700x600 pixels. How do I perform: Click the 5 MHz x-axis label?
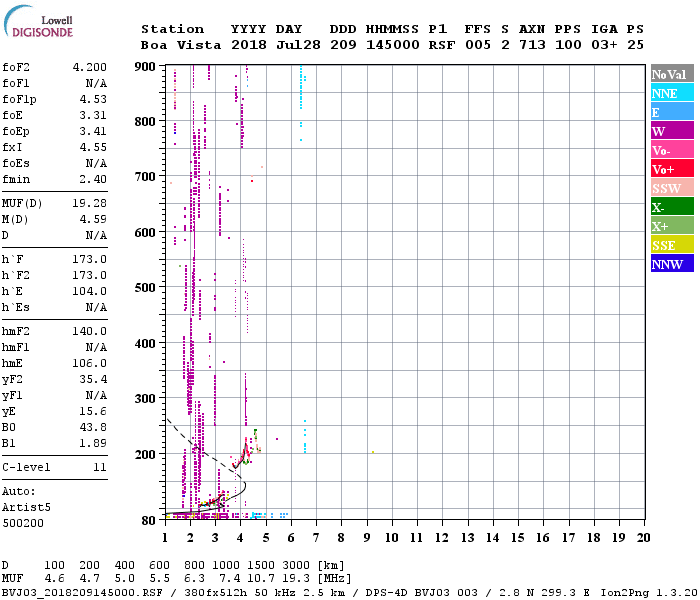(266, 538)
